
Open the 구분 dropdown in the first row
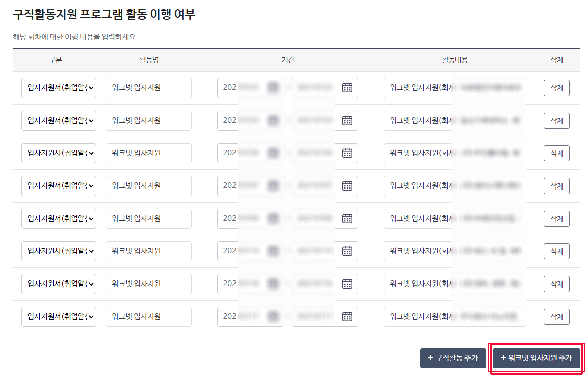pyautogui.click(x=58, y=87)
